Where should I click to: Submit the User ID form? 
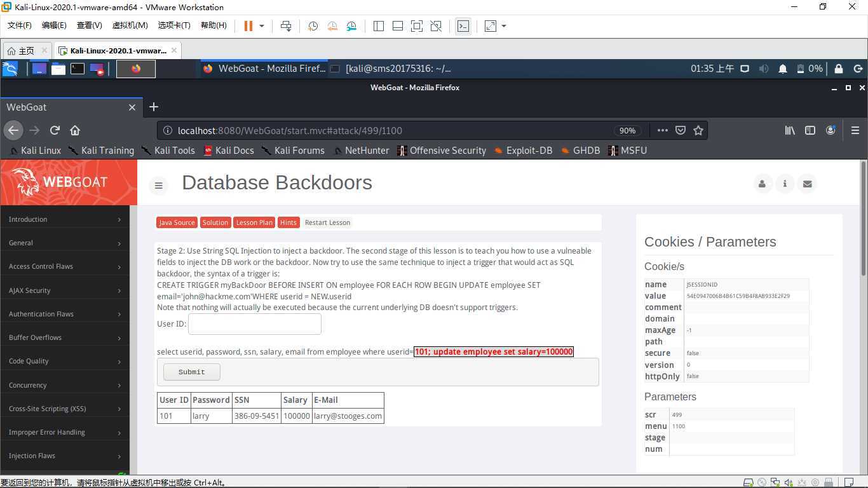[192, 372]
